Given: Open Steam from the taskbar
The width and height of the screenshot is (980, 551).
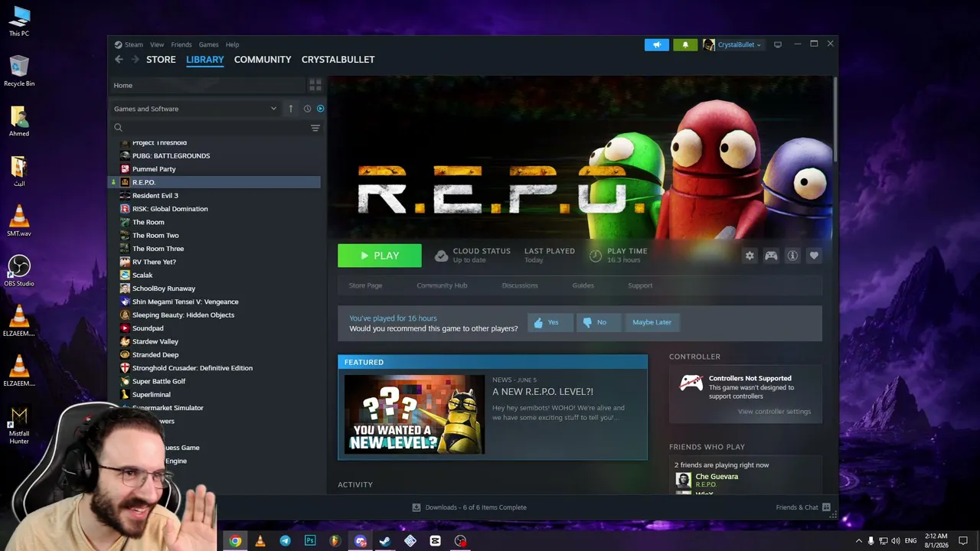Looking at the screenshot, I should click(385, 541).
